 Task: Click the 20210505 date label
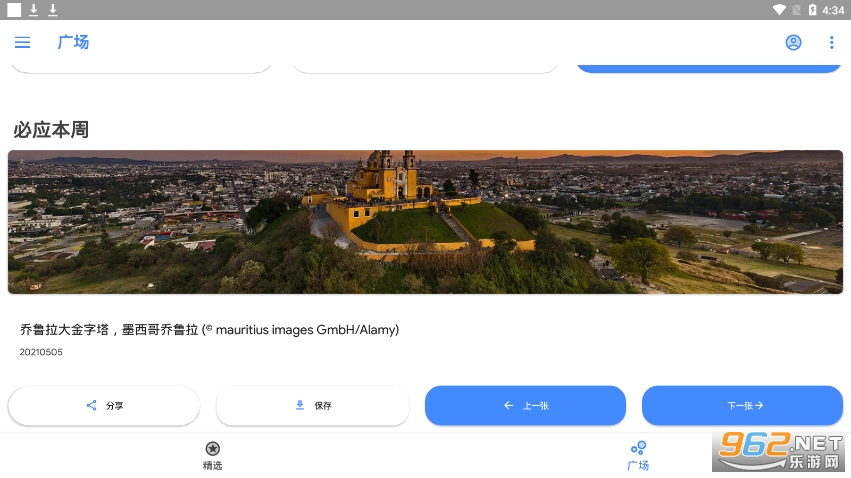point(41,352)
